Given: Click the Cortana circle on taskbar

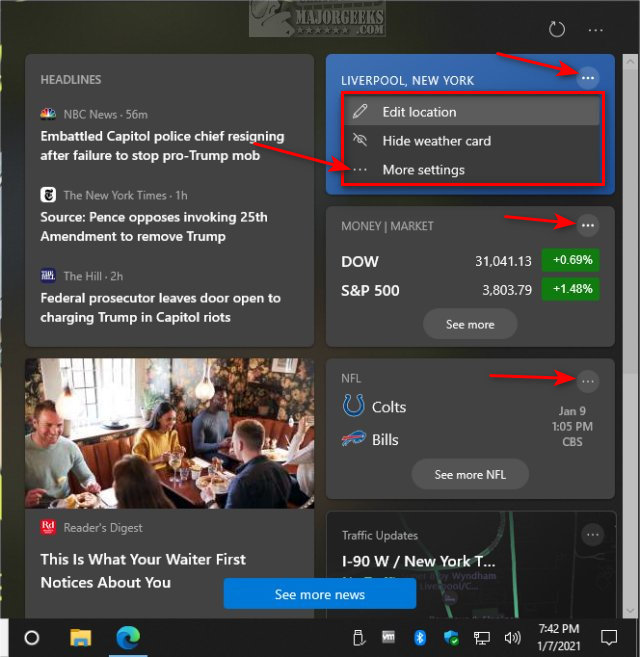Looking at the screenshot, I should [x=32, y=638].
